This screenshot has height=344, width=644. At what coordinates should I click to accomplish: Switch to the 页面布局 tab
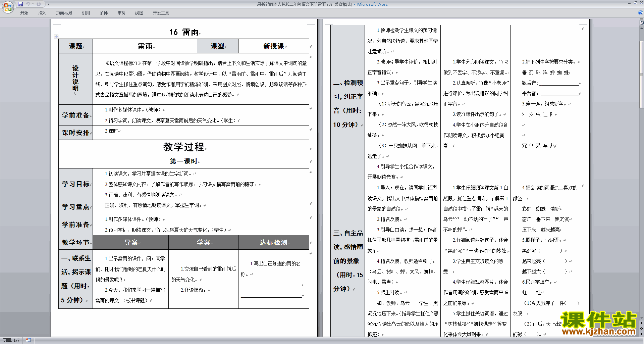(x=64, y=13)
